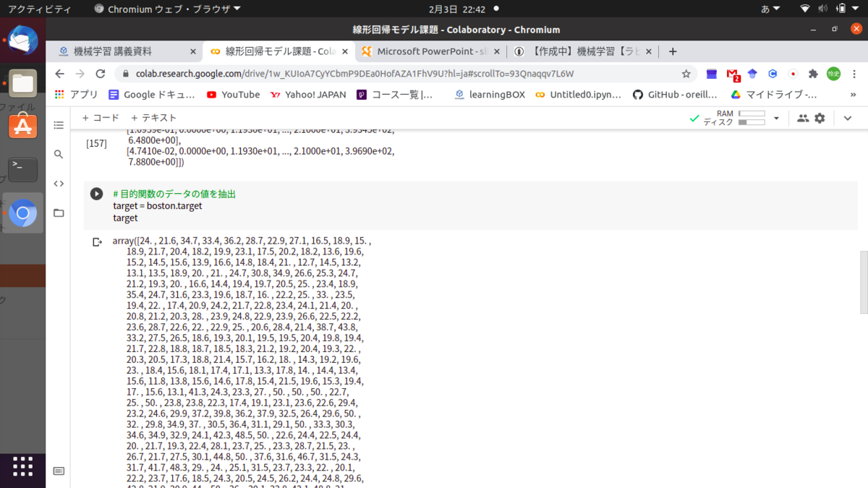This screenshot has height=488, width=868.
Task: Show applications grid in the dock
Action: (22, 466)
